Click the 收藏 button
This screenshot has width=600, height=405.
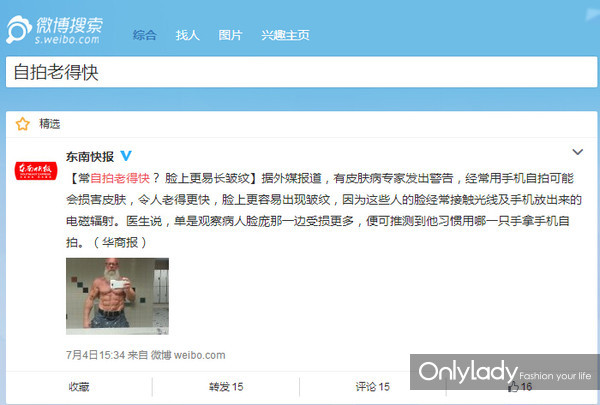79,387
